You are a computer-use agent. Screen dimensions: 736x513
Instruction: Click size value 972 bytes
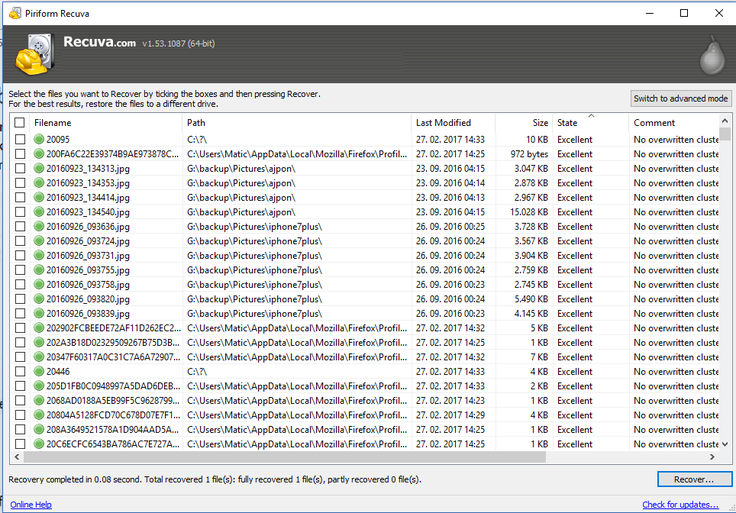[x=529, y=154]
